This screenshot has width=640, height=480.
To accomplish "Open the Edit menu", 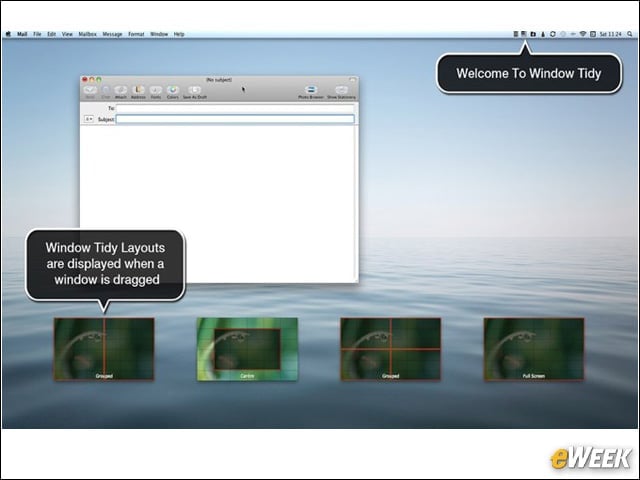I will pos(51,34).
